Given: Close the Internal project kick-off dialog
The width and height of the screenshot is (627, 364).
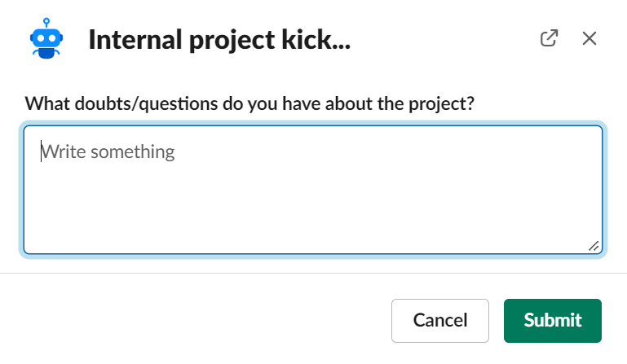Looking at the screenshot, I should [589, 38].
